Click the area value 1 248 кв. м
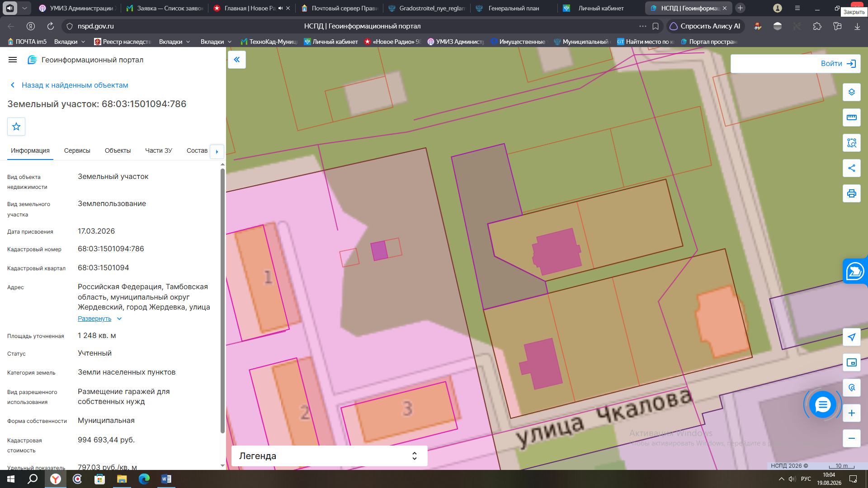The height and width of the screenshot is (488, 868). [x=97, y=336]
